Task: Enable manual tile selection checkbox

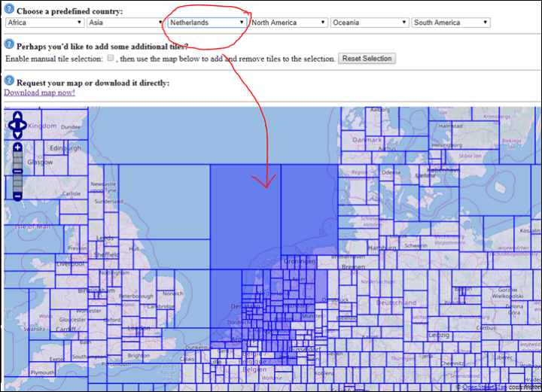Action: click(111, 58)
